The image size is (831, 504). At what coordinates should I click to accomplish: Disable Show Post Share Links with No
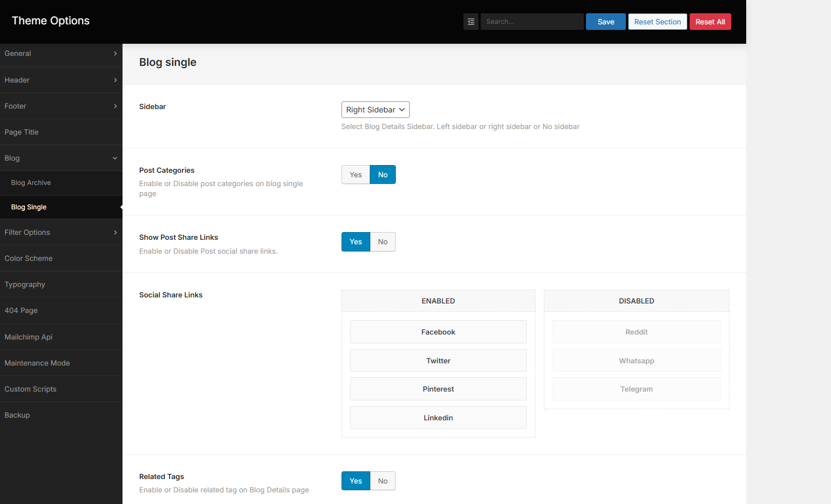point(383,242)
